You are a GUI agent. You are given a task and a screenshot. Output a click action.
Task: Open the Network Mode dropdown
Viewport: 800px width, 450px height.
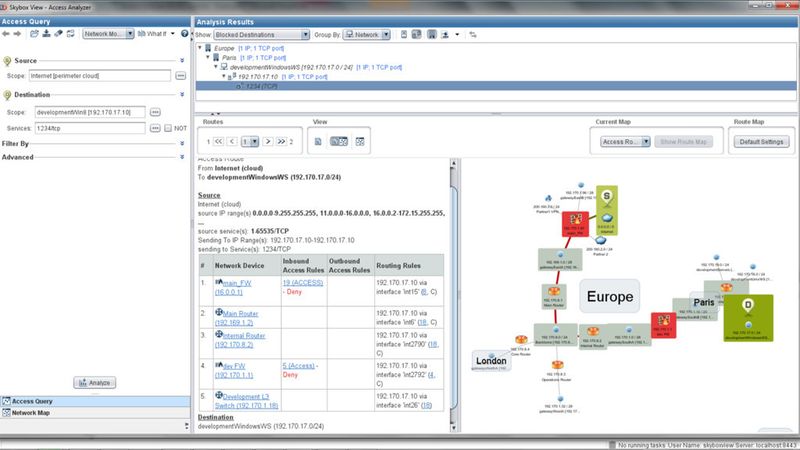pos(108,34)
